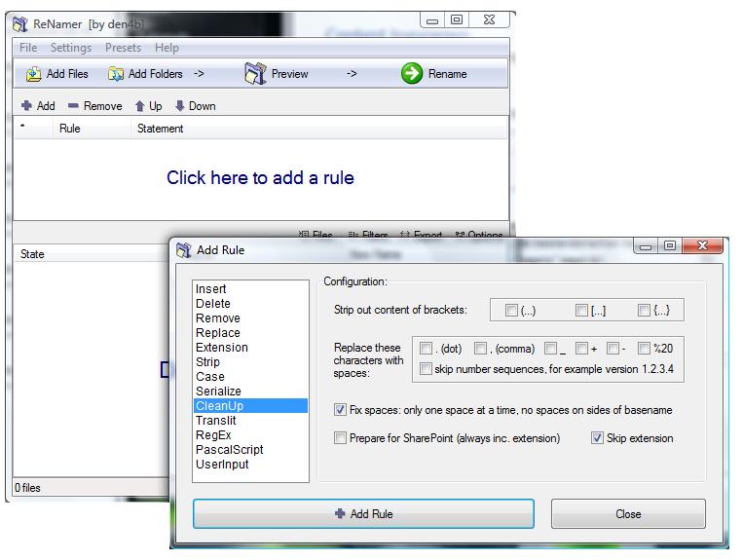Open the Export dropdown button
The width and height of the screenshot is (743, 560).
point(421,235)
